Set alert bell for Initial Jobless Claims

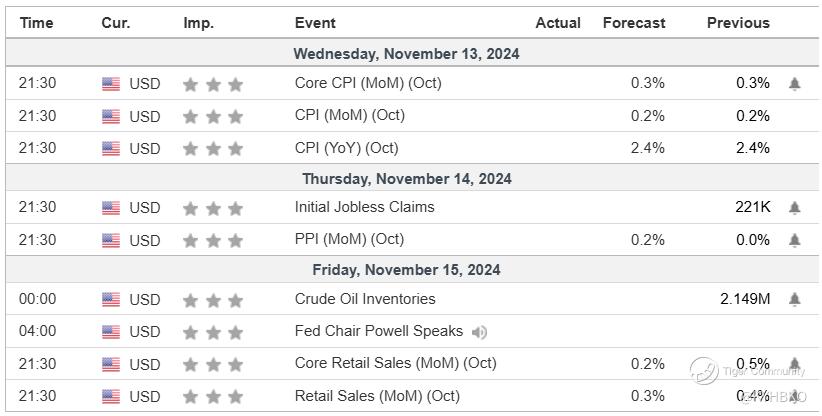coord(795,208)
